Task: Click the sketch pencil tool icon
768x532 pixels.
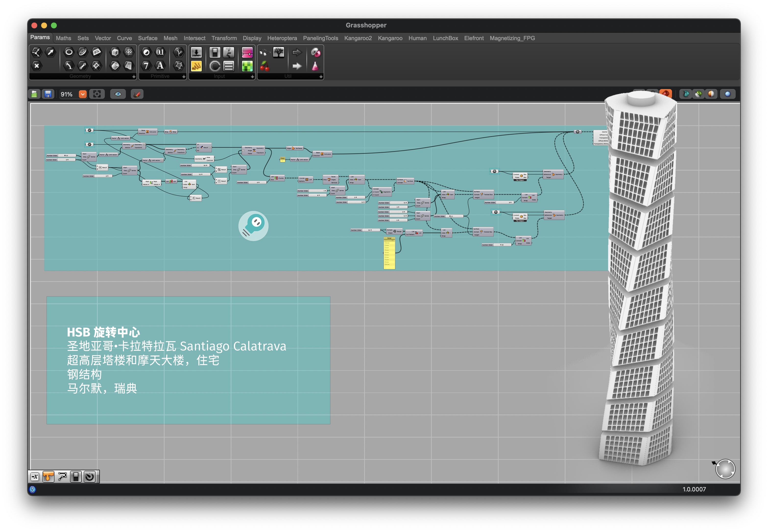Action: pyautogui.click(x=137, y=94)
